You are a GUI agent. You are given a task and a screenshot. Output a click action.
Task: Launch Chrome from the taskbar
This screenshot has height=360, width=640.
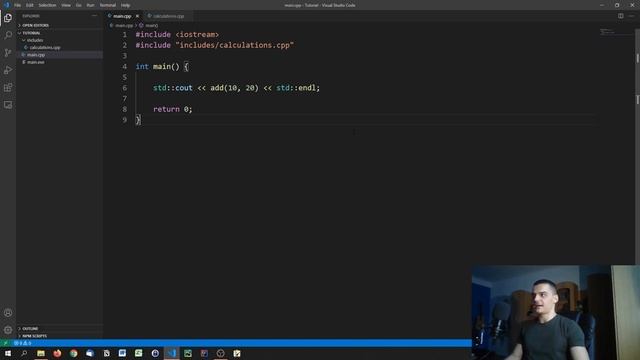pyautogui.click(x=73, y=353)
